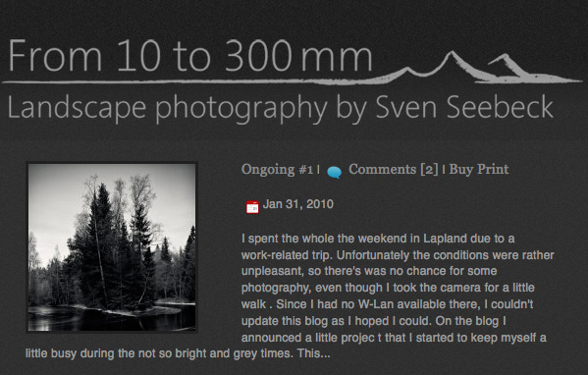Click the post excerpt paragraph about Lapland
The height and width of the screenshot is (375, 588).
click(x=290, y=295)
